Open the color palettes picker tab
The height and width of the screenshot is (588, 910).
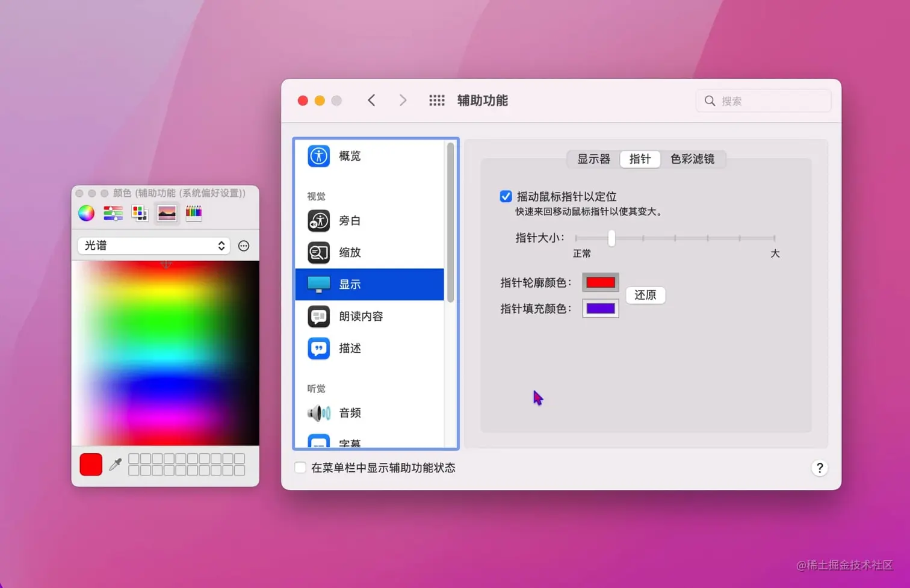(140, 212)
